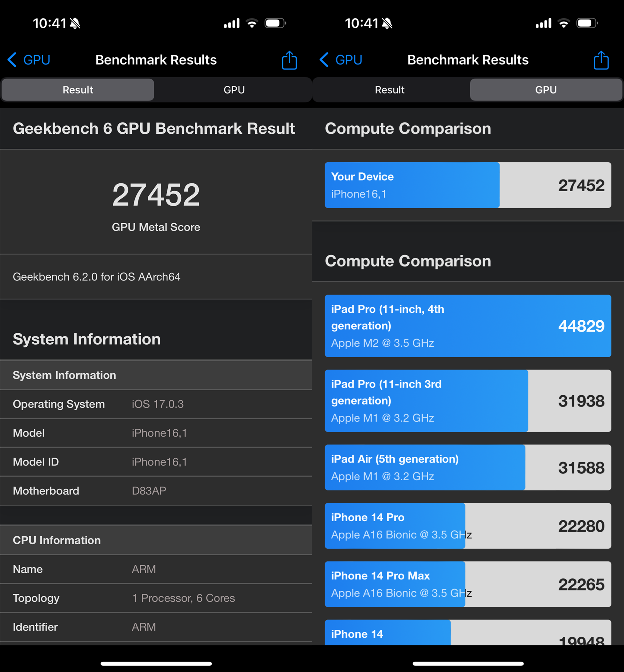Select the Result tab on left screen

click(x=78, y=90)
